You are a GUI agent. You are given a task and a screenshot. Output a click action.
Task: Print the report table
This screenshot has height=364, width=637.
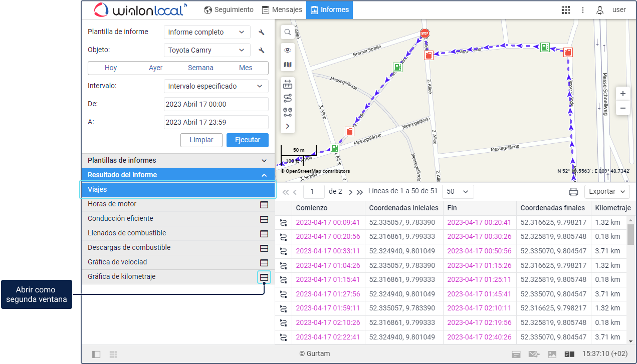click(x=573, y=191)
